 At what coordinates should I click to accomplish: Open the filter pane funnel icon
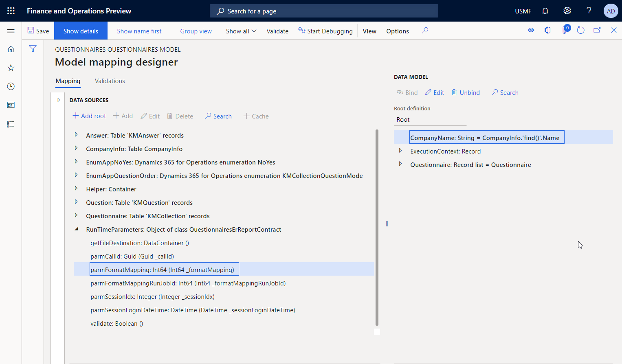coord(33,48)
